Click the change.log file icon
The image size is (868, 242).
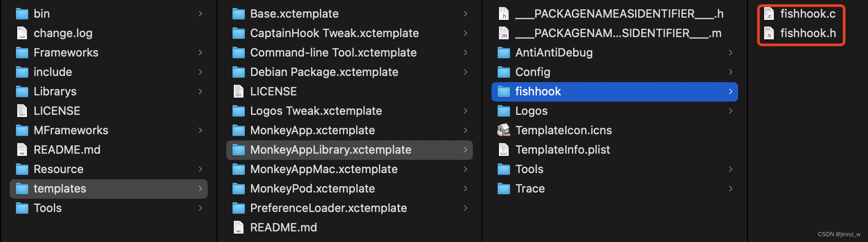point(22,33)
